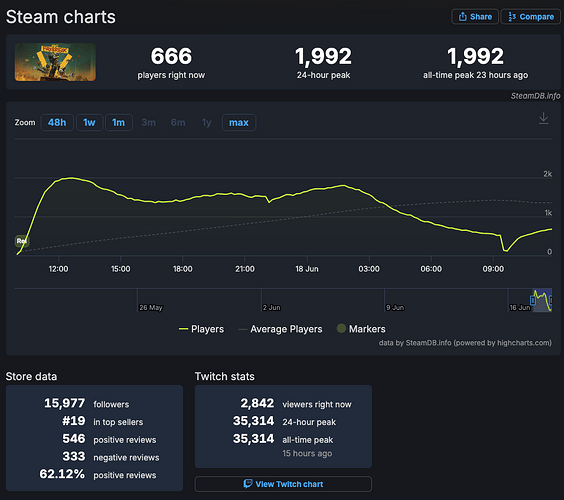Click the 3m zoom option
The height and width of the screenshot is (500, 564).
tap(149, 123)
